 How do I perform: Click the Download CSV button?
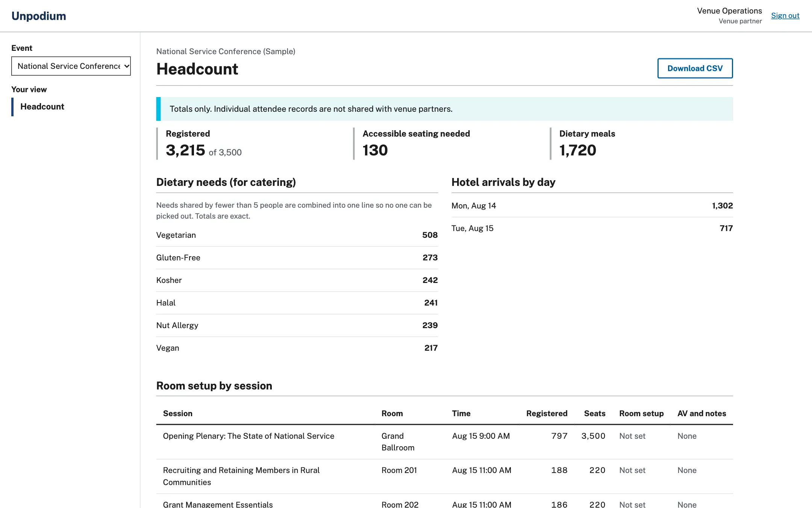click(695, 68)
